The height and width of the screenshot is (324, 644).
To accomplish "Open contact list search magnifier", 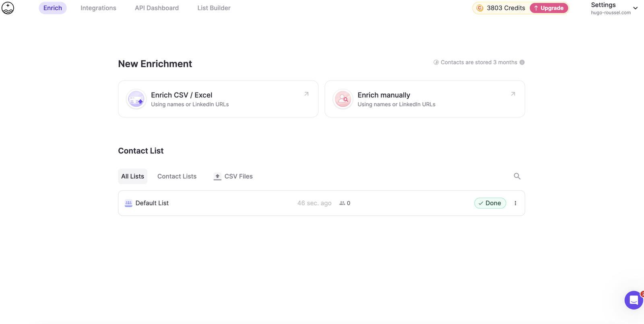I will tap(517, 176).
